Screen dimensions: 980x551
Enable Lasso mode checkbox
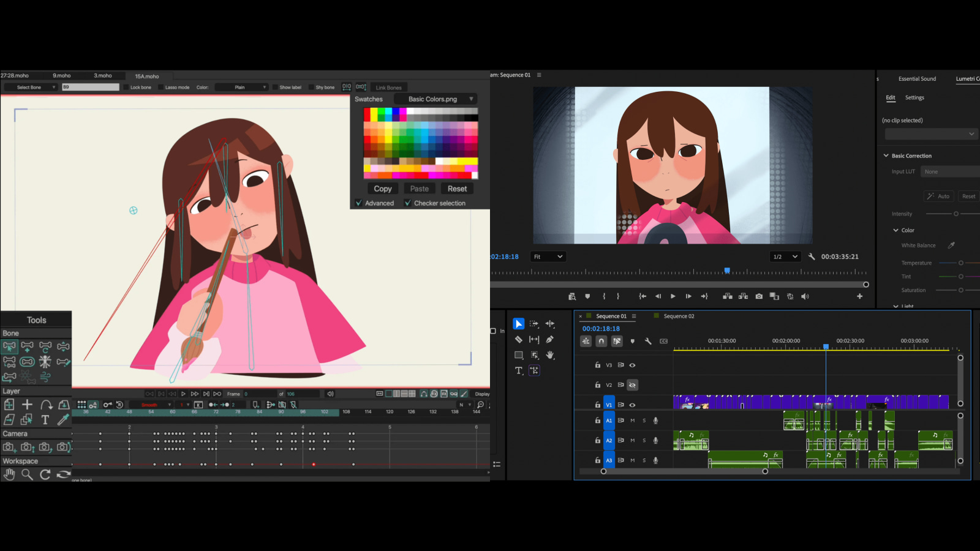coord(160,88)
